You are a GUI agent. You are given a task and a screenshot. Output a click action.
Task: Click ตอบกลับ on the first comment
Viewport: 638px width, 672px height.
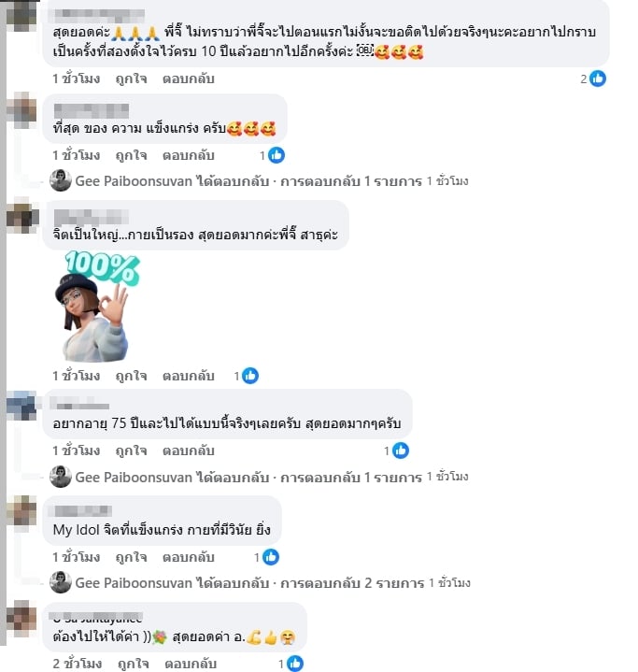[188, 79]
